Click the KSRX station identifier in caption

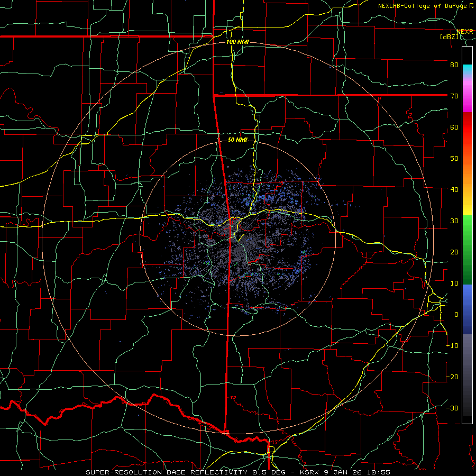(310, 472)
